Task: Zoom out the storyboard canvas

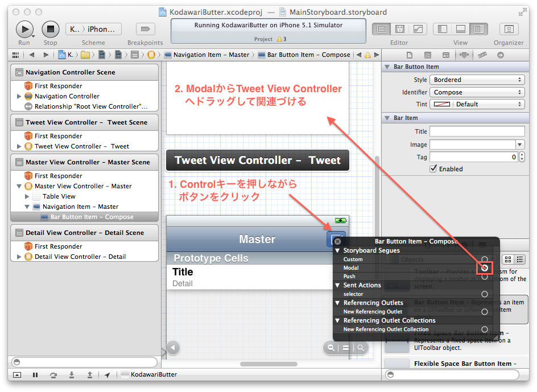Action: [331, 348]
